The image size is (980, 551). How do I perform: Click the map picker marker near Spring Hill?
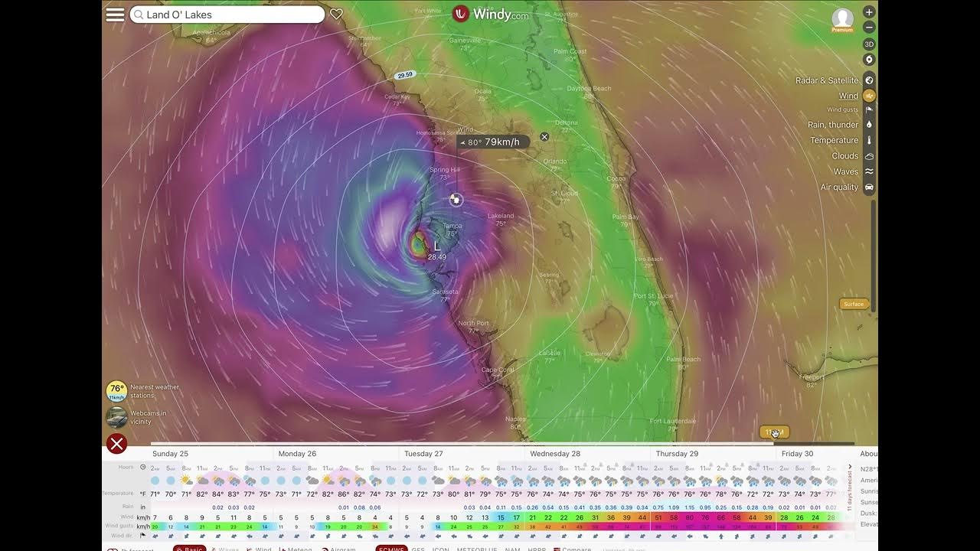tap(456, 200)
